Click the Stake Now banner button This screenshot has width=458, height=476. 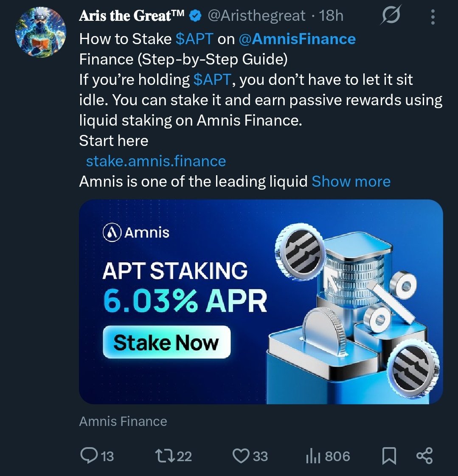(166, 342)
